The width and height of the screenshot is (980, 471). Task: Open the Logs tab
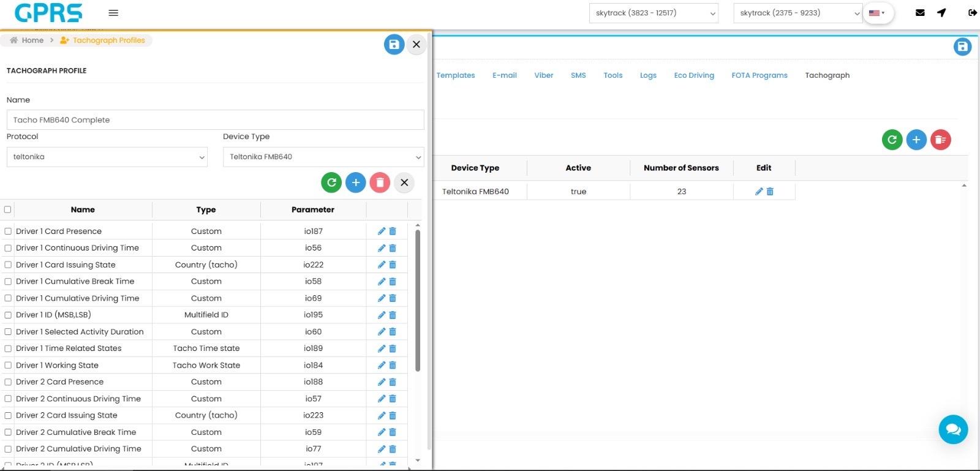[x=648, y=75]
